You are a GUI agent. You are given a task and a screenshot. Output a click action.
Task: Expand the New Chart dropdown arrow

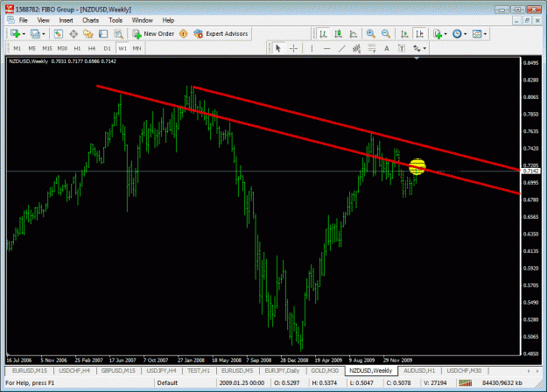point(24,34)
